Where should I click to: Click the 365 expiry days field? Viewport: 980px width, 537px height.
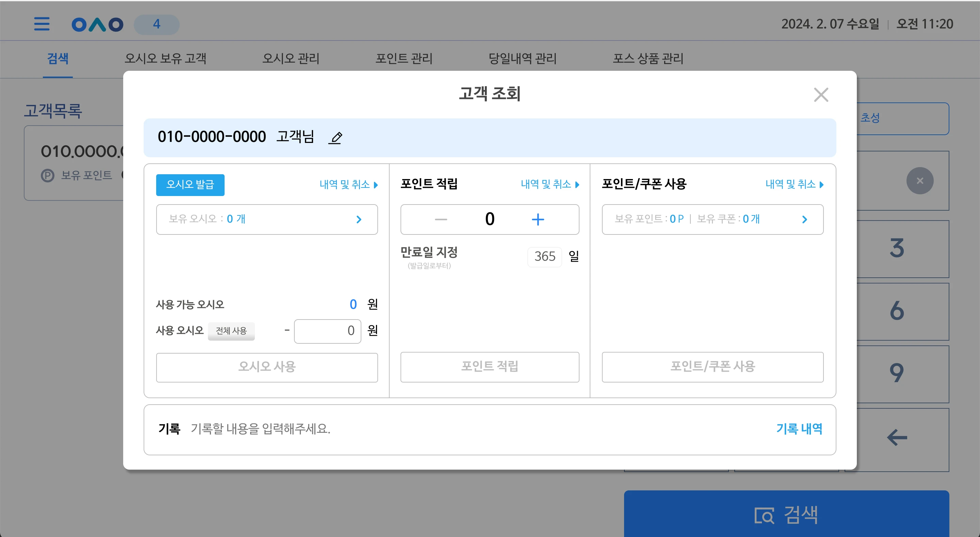(544, 257)
